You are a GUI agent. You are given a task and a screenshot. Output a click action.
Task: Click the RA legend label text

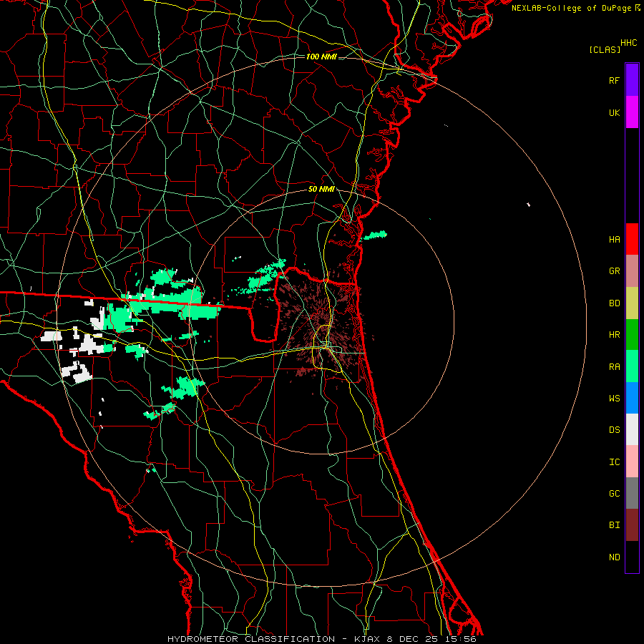(x=614, y=366)
